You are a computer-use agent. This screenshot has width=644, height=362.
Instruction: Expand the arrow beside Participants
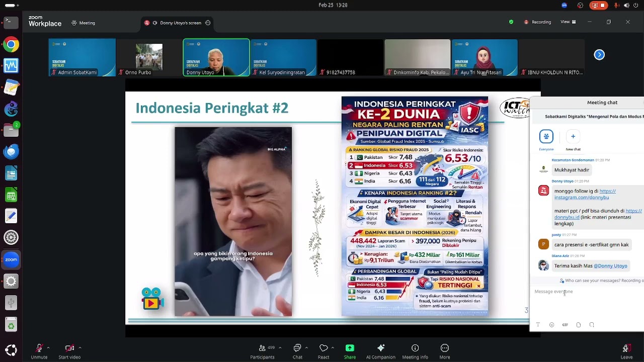coord(280,347)
